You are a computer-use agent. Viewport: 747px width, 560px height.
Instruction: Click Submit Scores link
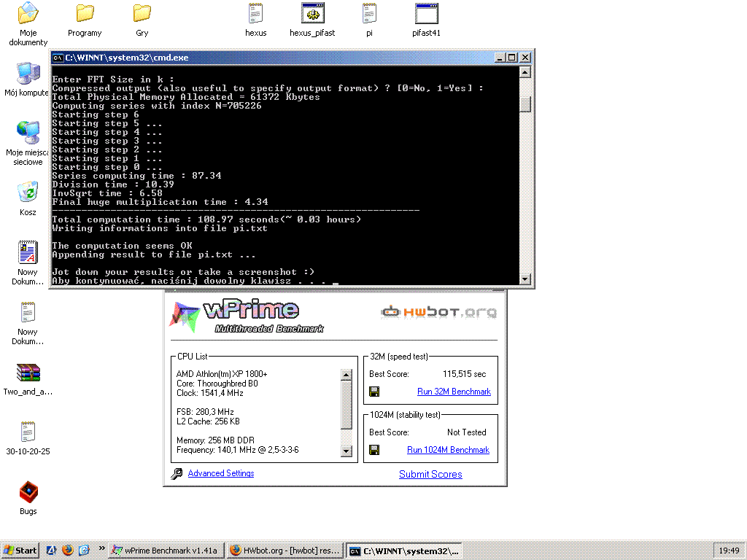430,474
